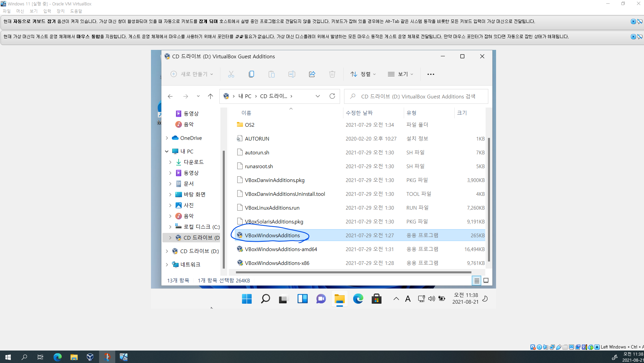Open Microsoft Store on guest taskbar
Screen dimensions: 644x363
[x=376, y=299]
